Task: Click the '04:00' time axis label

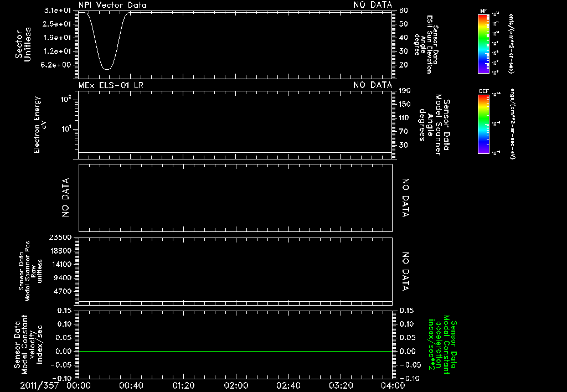Action: coord(393,385)
